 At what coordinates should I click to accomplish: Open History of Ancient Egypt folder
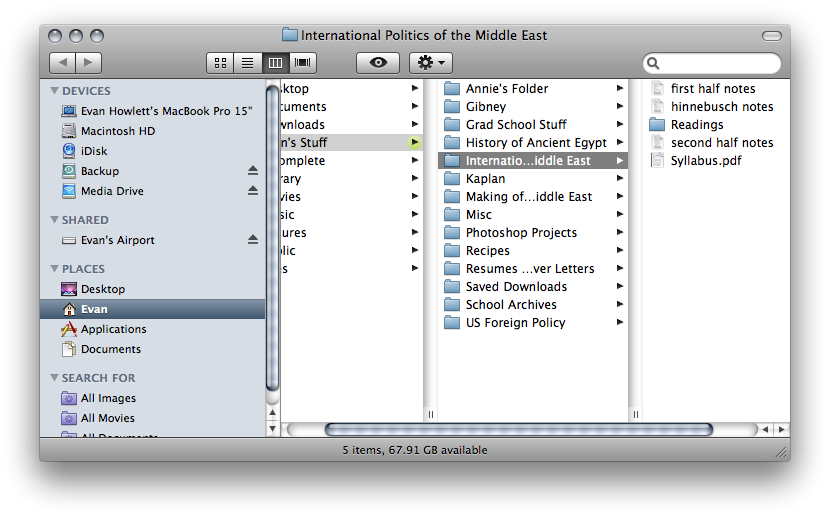533,142
